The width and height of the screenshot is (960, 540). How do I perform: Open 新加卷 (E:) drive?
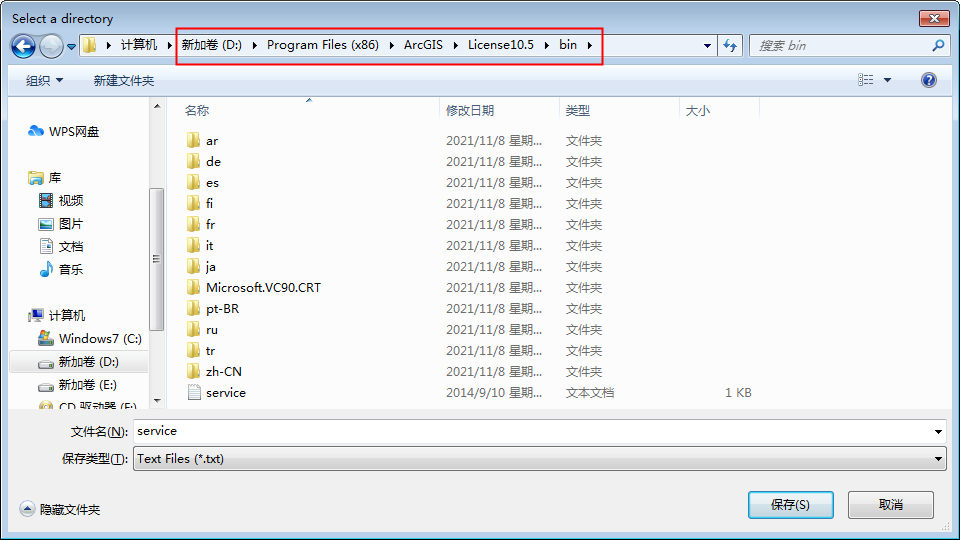(77, 385)
